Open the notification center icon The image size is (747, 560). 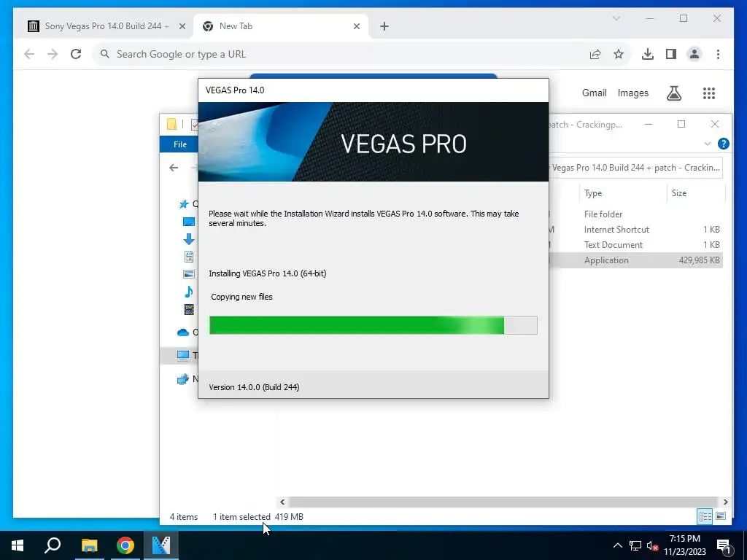pos(724,545)
